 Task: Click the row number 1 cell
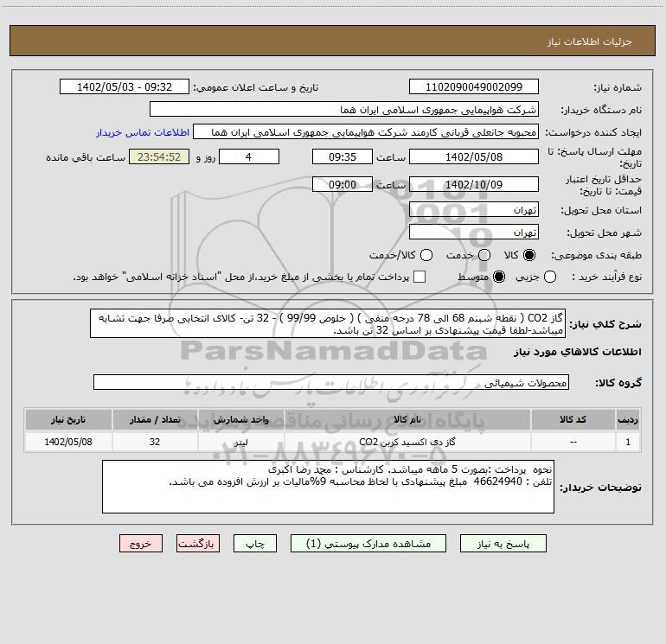point(628,442)
